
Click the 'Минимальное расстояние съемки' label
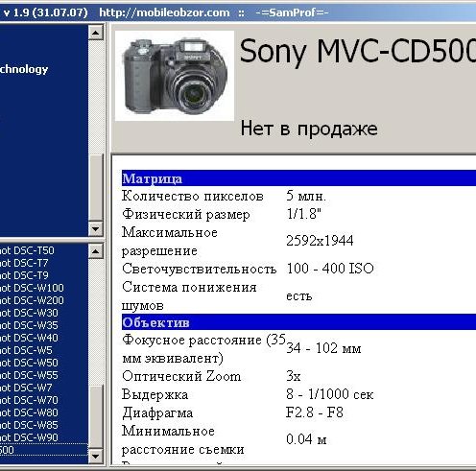click(182, 440)
